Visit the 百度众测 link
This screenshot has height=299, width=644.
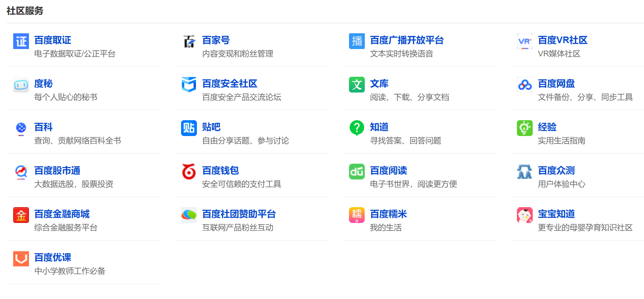tap(556, 171)
